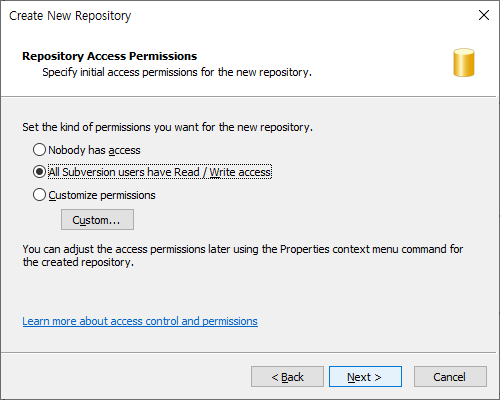Cancel the repository creation wizard
This screenshot has height=400, width=500.
[x=450, y=377]
